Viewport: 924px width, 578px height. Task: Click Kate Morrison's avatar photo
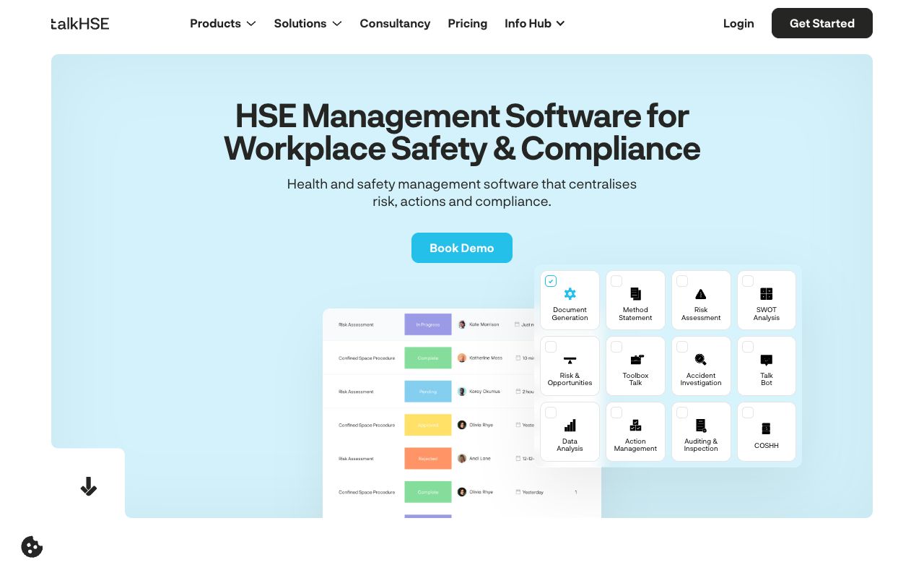click(462, 324)
